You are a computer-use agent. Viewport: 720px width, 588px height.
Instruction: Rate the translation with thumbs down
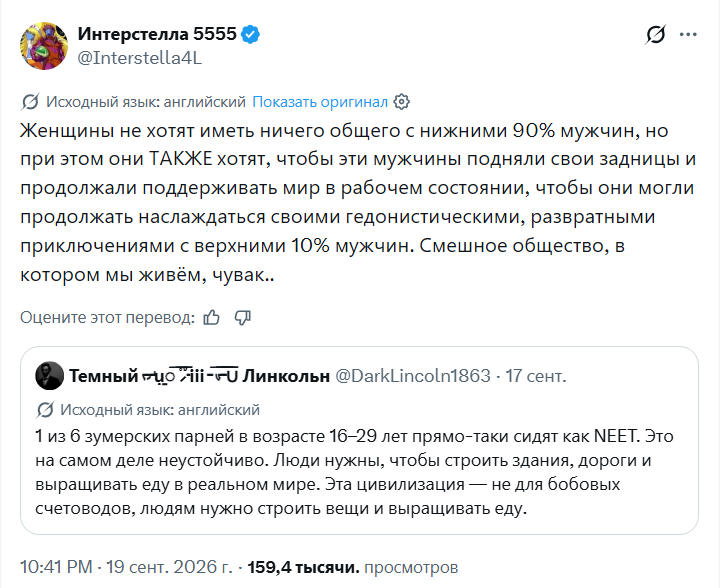click(x=242, y=317)
